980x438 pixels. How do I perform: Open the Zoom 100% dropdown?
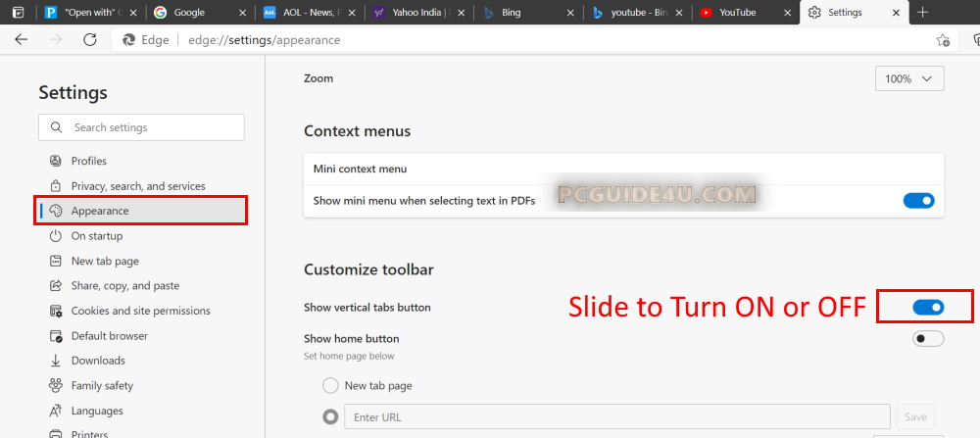point(909,78)
